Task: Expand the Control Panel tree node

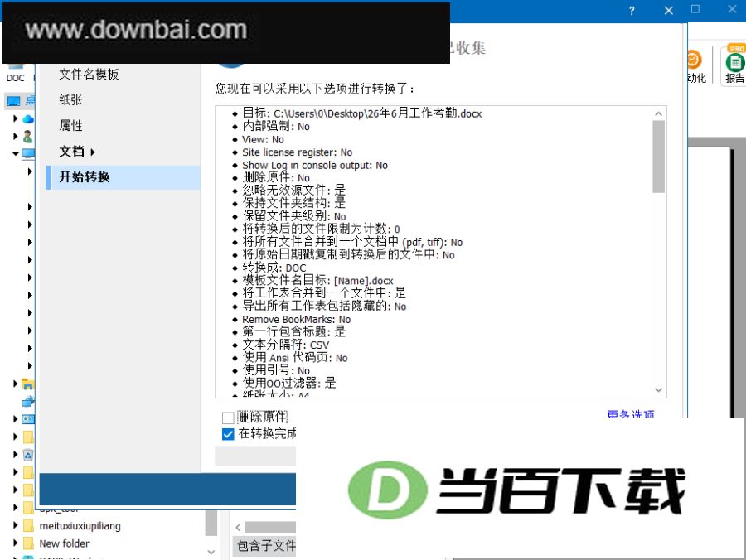Action: (15, 419)
